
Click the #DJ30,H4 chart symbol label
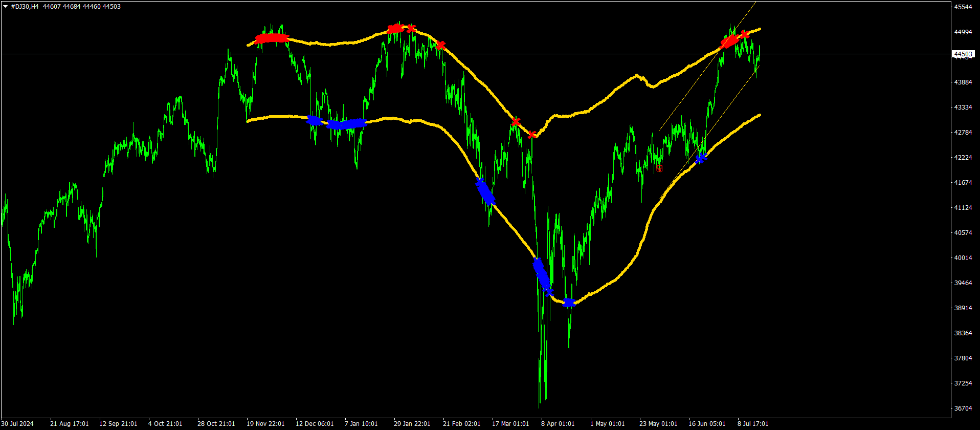click(x=25, y=7)
